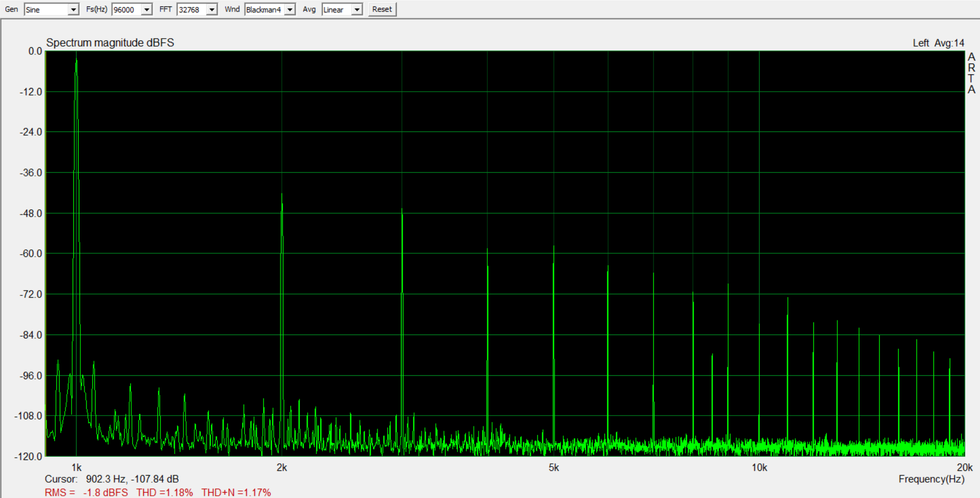
Task: Click the second harmonic peak at 2k
Action: pyautogui.click(x=282, y=196)
